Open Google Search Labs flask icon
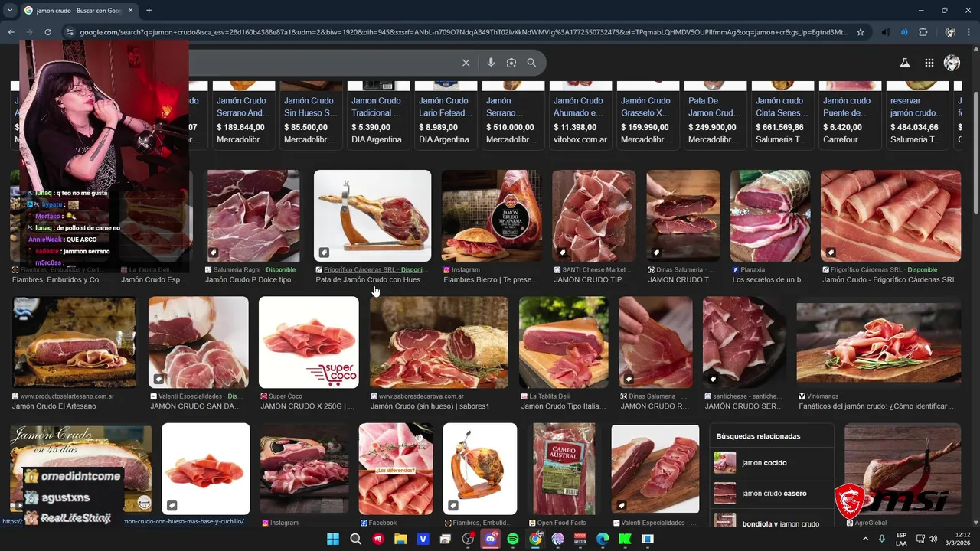Image resolution: width=980 pixels, height=551 pixels. click(905, 63)
